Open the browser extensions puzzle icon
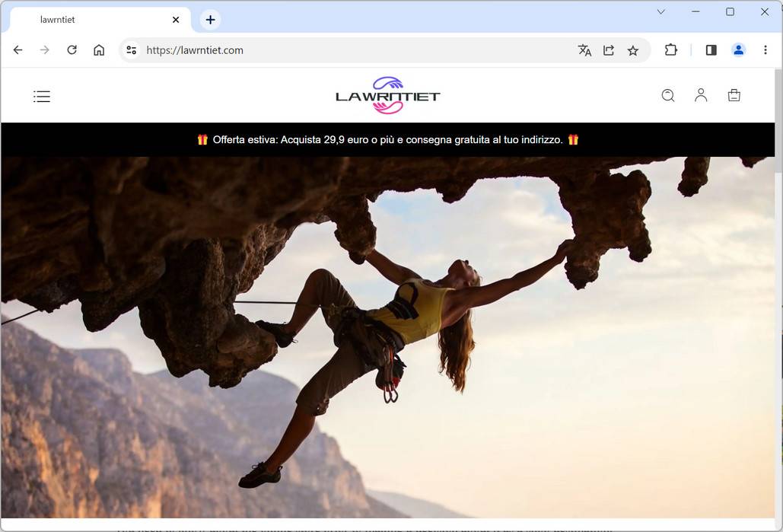 [670, 49]
